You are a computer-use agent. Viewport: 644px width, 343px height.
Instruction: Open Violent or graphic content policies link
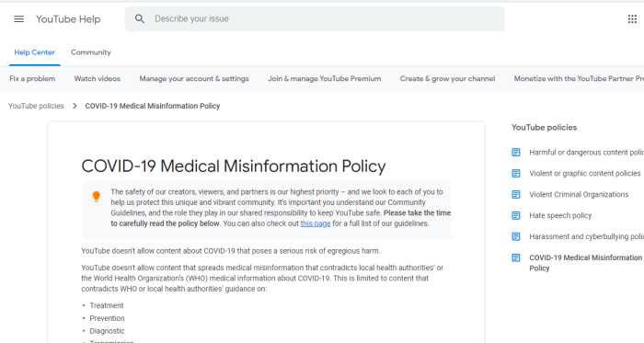click(585, 174)
